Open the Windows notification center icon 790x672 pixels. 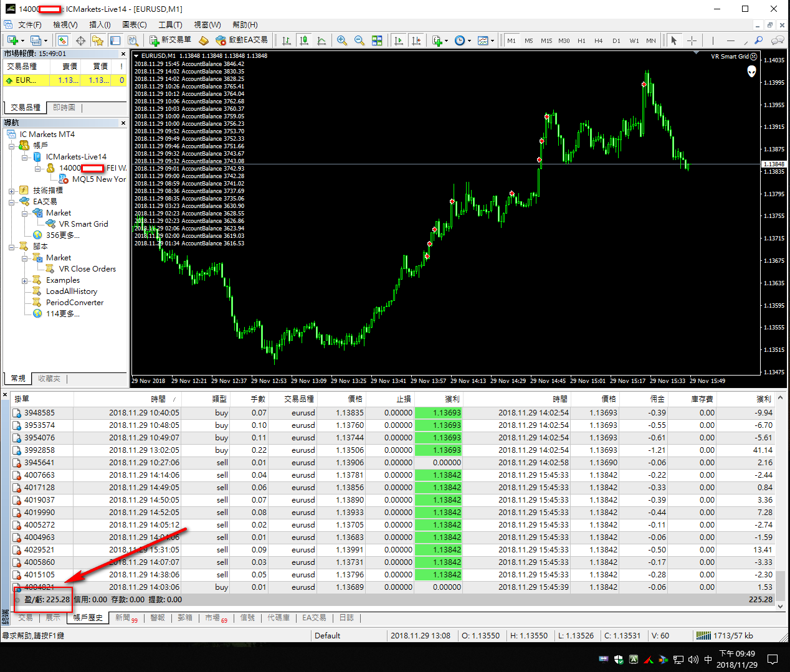(773, 659)
